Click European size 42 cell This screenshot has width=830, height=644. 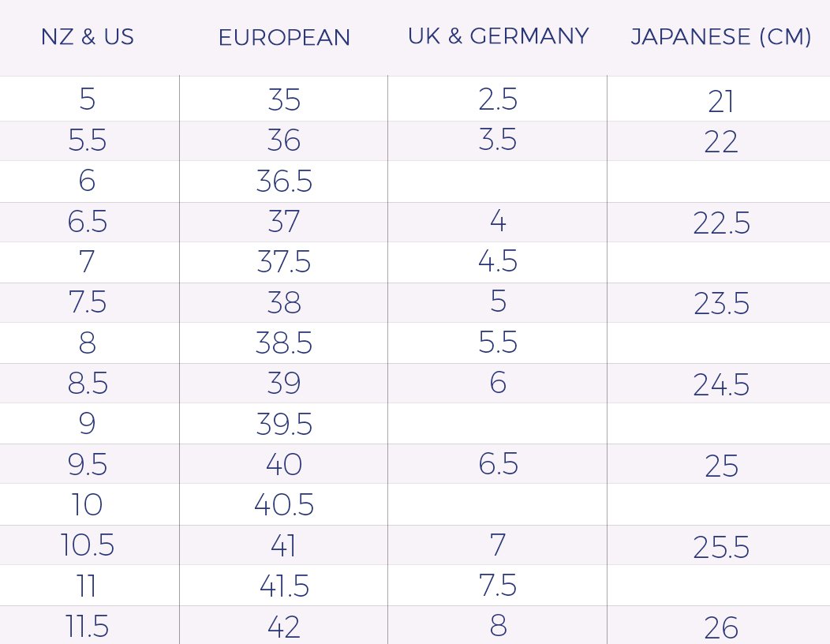284,627
